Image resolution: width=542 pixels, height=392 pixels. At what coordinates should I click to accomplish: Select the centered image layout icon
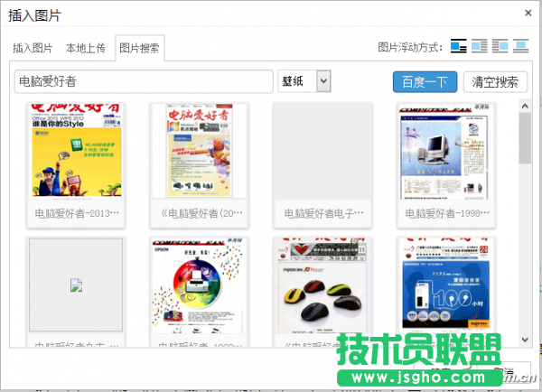523,47
